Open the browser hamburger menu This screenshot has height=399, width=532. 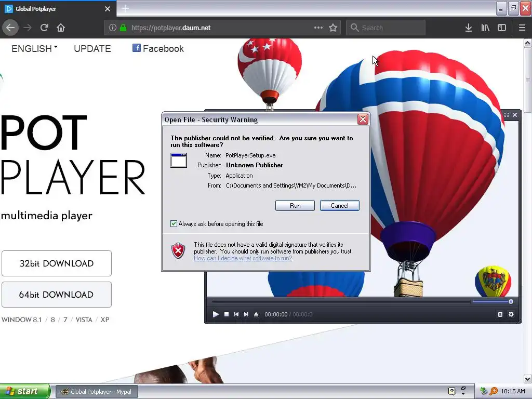522,28
